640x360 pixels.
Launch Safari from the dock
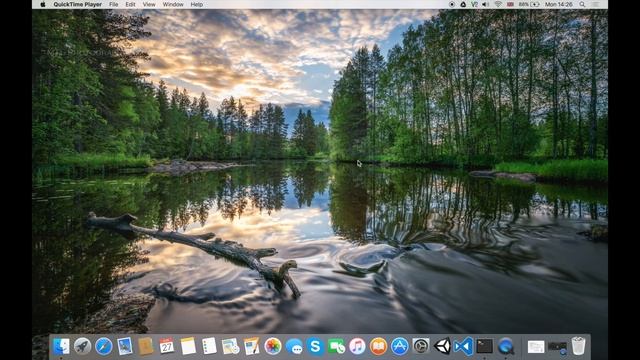(x=104, y=347)
